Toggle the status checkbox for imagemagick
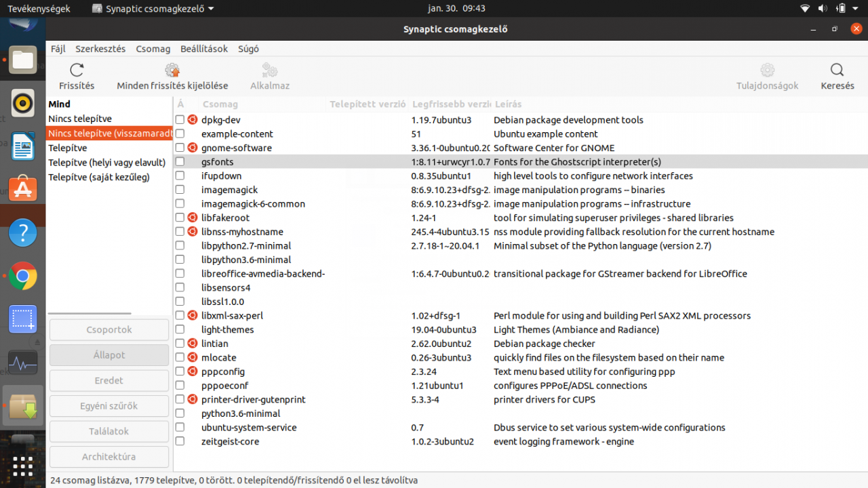 180,190
